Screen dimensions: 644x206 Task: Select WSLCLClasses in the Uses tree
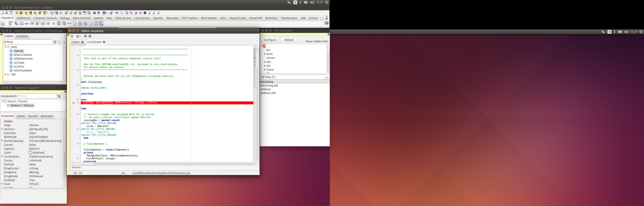coord(23,55)
